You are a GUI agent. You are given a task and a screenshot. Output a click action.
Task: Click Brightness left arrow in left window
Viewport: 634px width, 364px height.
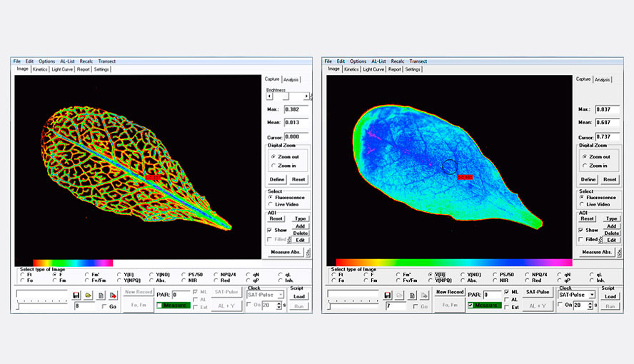click(269, 96)
